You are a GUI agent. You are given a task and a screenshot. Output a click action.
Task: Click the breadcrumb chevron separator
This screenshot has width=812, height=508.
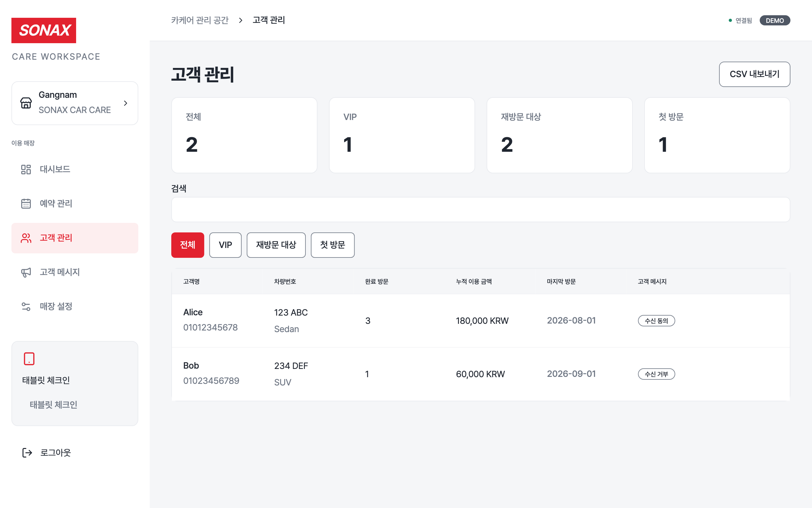click(240, 20)
